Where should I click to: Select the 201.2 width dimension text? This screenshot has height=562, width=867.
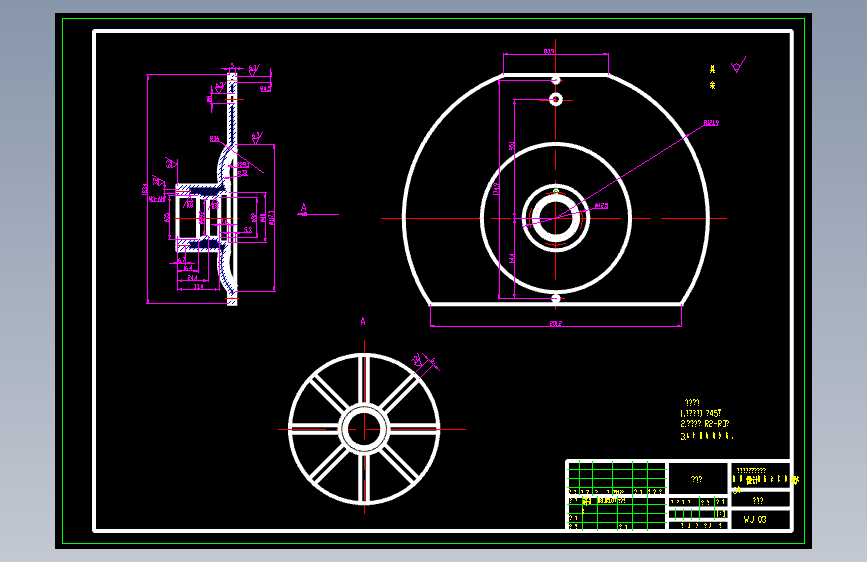pos(556,323)
